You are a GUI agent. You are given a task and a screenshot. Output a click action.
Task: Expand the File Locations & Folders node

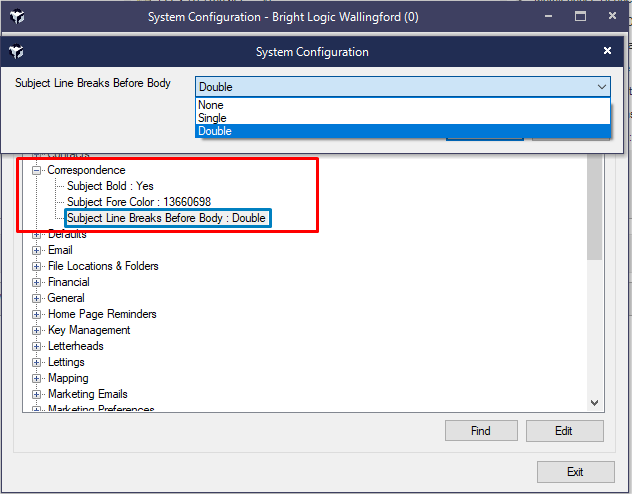click(37, 266)
